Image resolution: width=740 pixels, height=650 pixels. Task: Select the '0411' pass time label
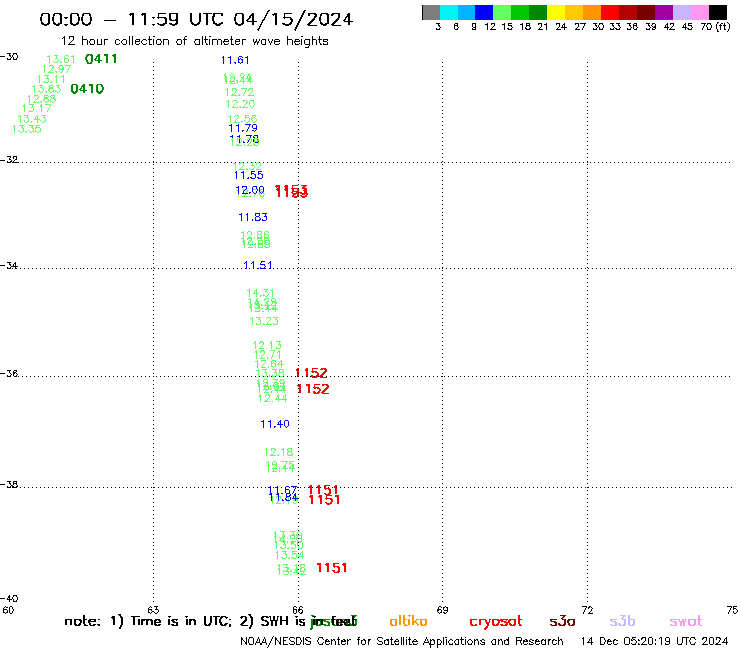click(101, 59)
